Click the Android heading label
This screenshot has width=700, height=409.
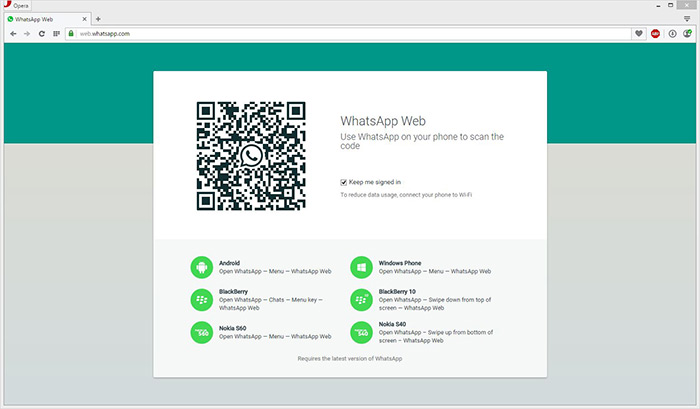click(229, 263)
